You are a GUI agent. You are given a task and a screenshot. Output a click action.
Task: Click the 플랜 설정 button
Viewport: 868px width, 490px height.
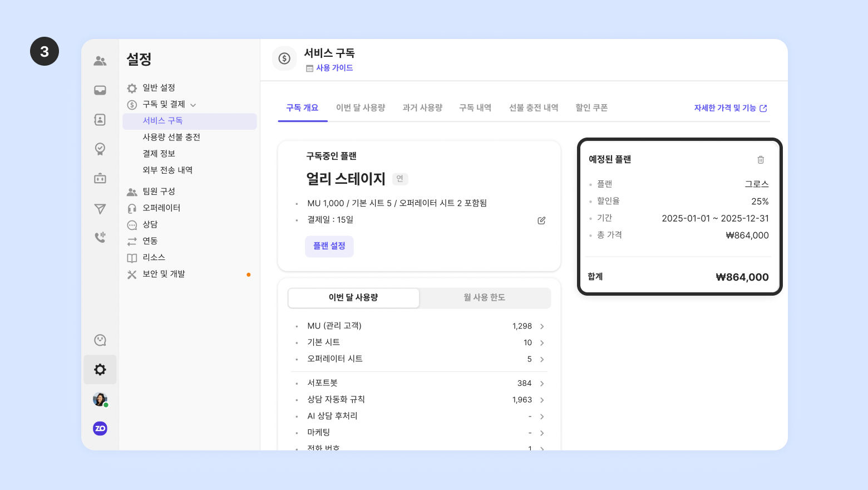pos(329,246)
